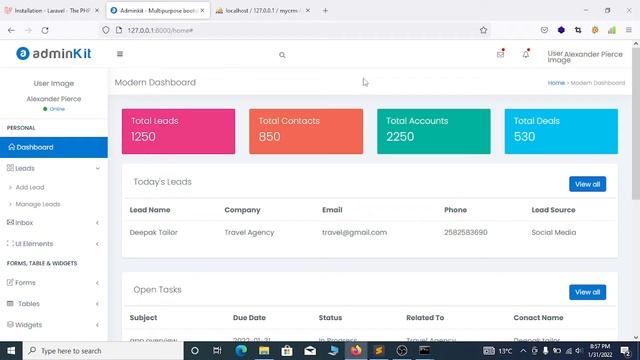Screen dimensions: 640x360
Task: Click the 2582583690 phone cell
Action: [x=466, y=233]
